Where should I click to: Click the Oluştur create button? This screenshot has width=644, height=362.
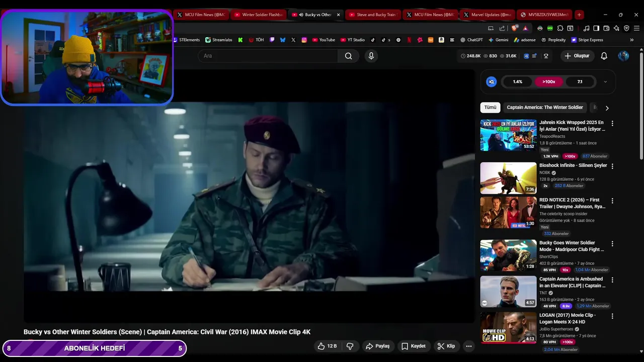point(577,56)
